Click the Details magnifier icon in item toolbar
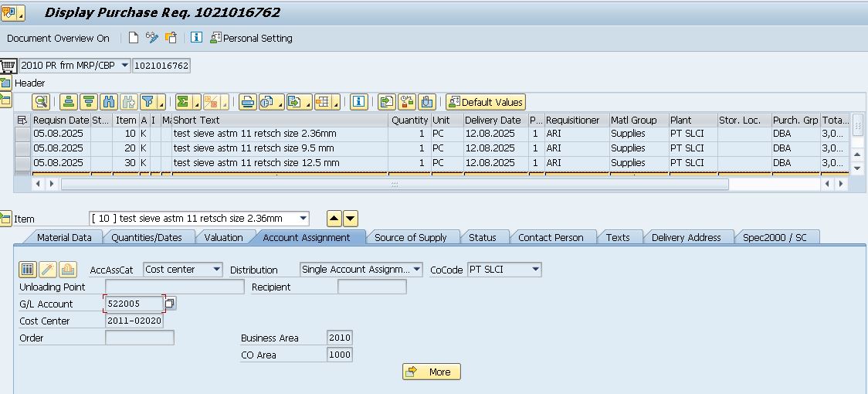The image size is (868, 394). click(41, 102)
